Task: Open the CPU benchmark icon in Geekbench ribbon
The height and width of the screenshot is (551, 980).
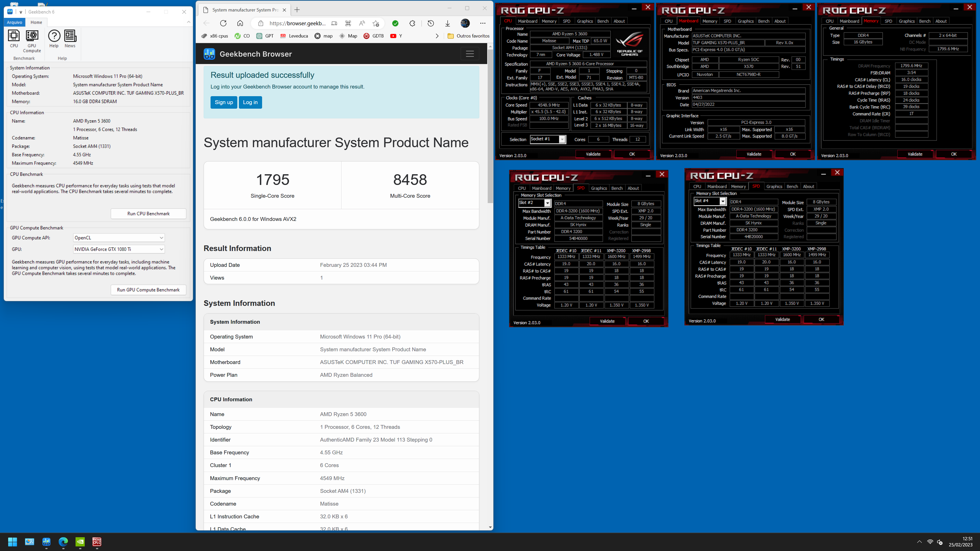Action: [14, 39]
